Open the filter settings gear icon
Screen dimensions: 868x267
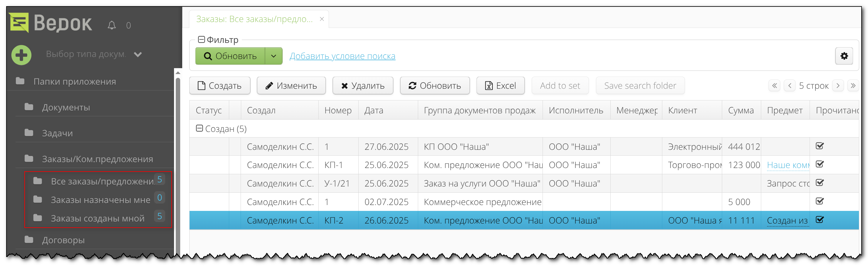point(843,56)
